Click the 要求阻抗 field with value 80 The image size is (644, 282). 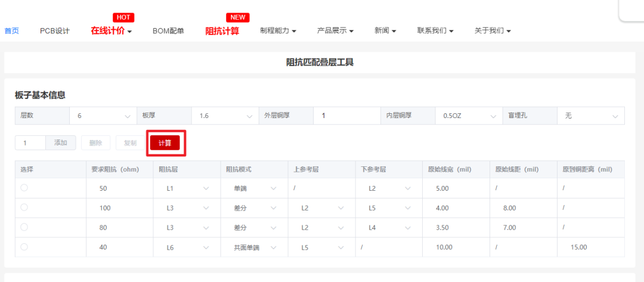pyautogui.click(x=119, y=227)
